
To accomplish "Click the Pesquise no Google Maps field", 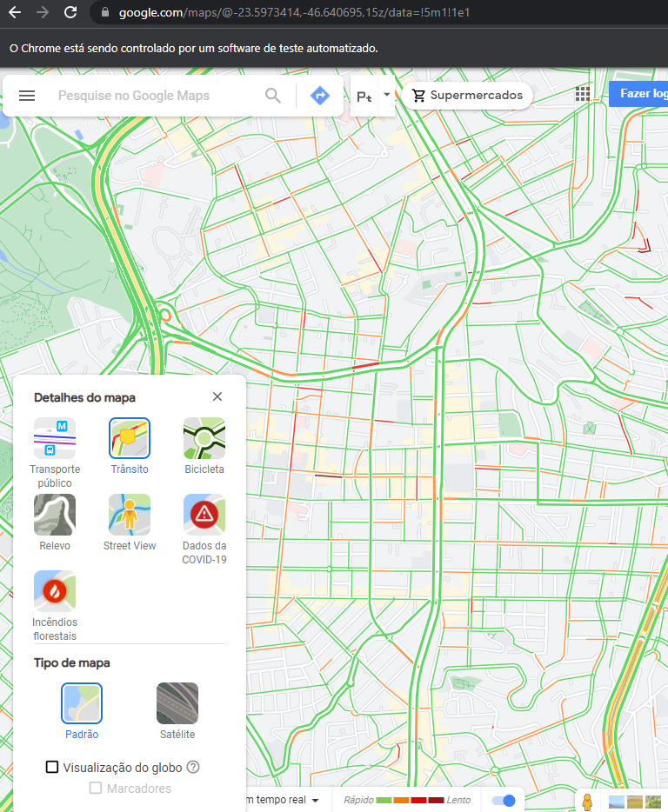I will [x=157, y=96].
